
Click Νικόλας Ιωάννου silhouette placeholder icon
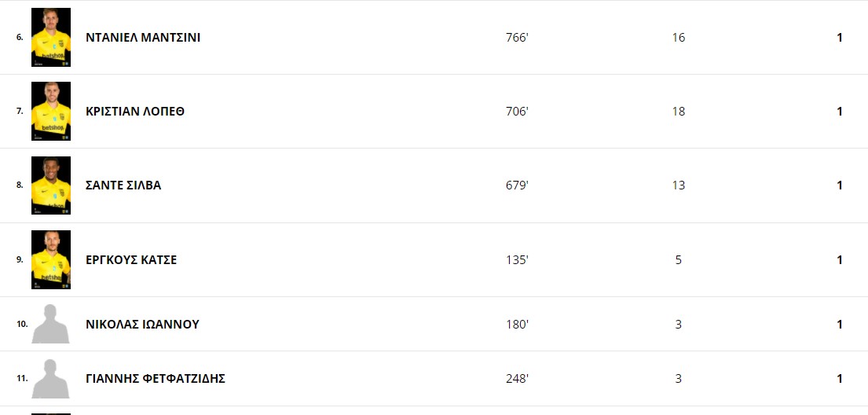click(x=50, y=324)
